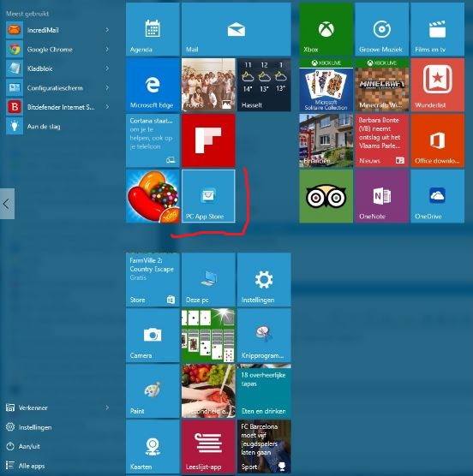Image resolution: width=473 pixels, height=476 pixels.
Task: Expand Configuratiescherm jump list arrow
Action: (107, 87)
